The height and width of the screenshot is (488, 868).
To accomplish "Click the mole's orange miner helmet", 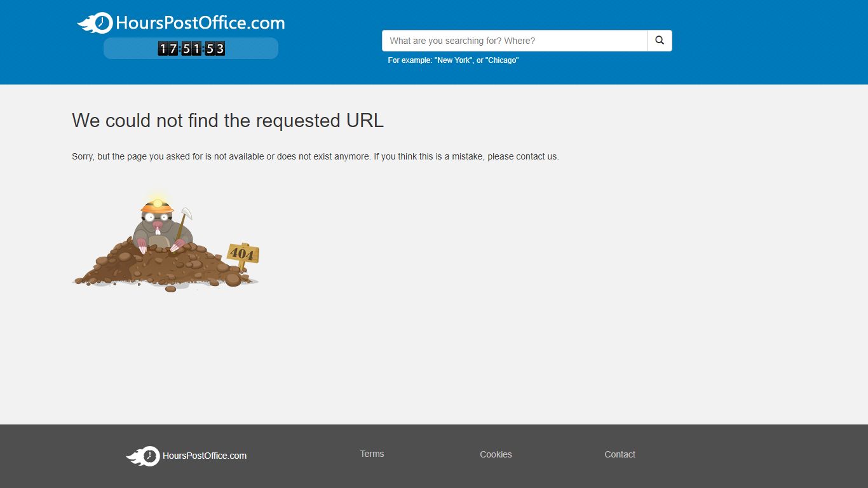I will point(157,205).
